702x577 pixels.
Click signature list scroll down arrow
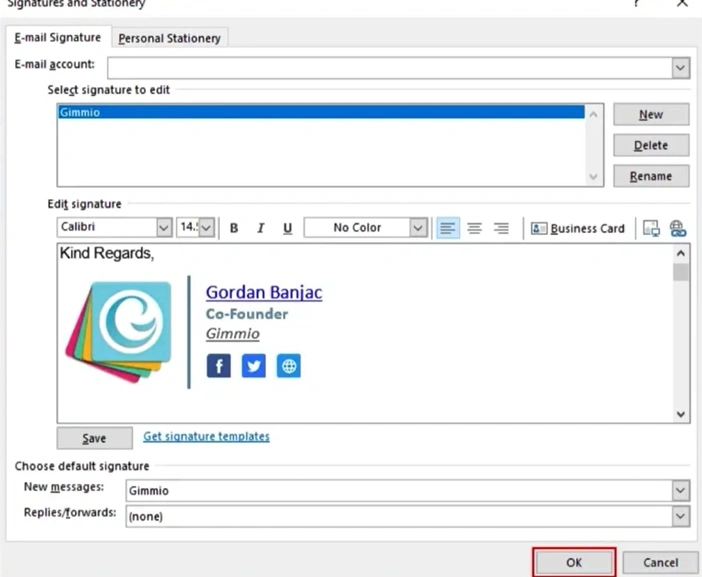pyautogui.click(x=593, y=176)
